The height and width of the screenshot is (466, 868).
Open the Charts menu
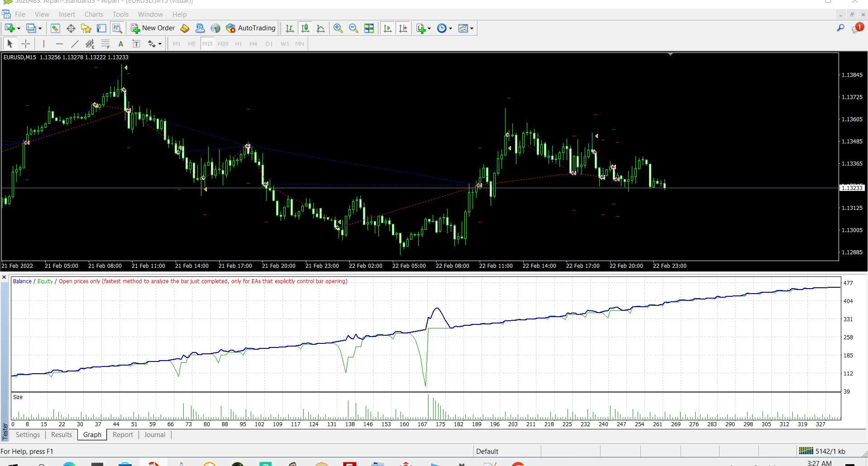click(94, 14)
